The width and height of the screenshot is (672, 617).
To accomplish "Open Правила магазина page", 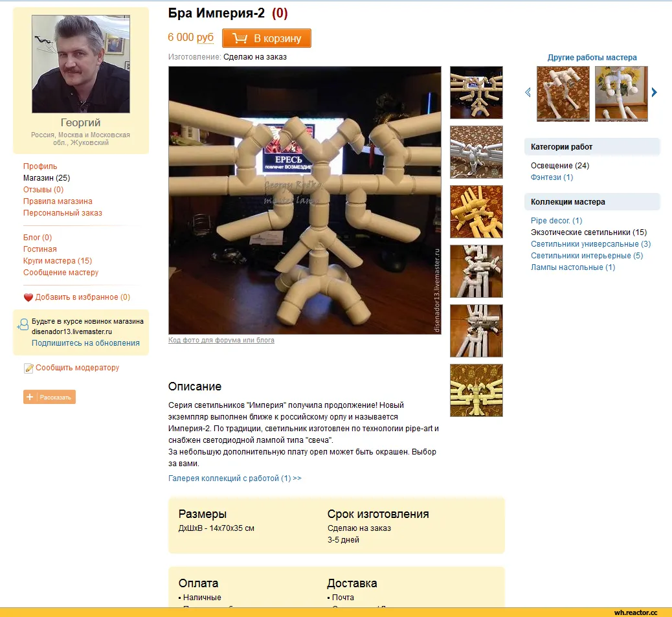I will [58, 201].
